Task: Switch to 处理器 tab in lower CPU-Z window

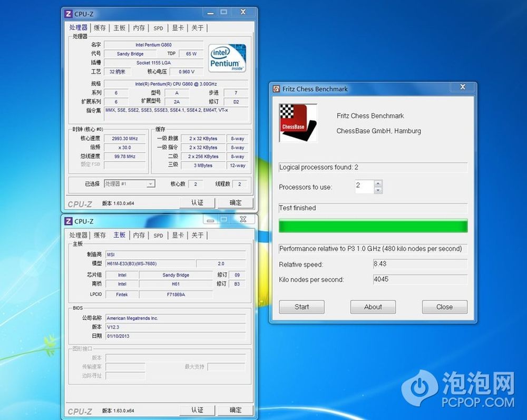Action: pos(79,235)
